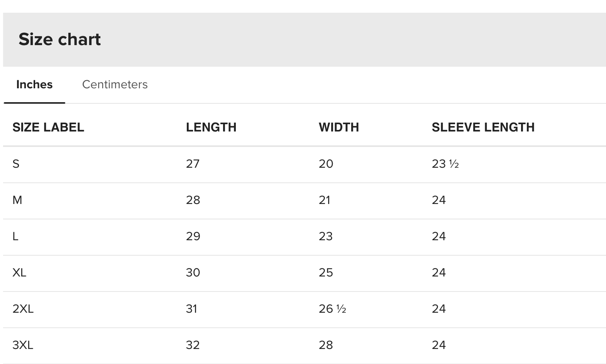Select the 2XL size row label
This screenshot has height=364, width=606.
coord(23,309)
